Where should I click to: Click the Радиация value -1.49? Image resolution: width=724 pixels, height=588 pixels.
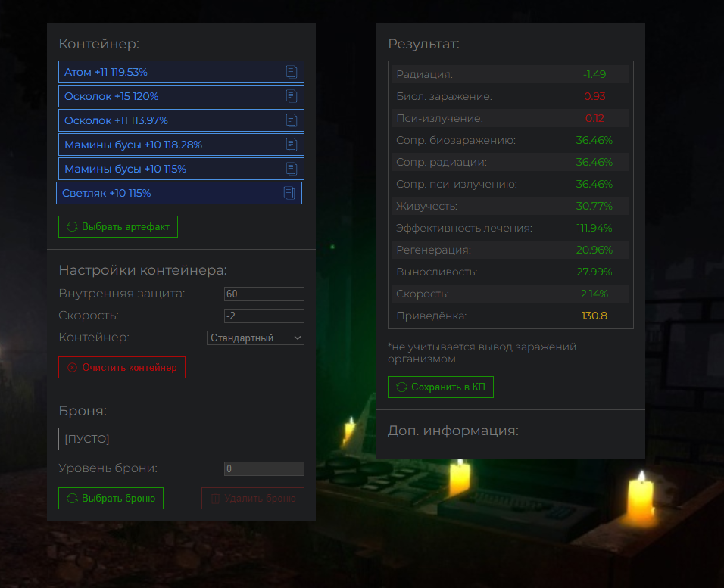594,74
